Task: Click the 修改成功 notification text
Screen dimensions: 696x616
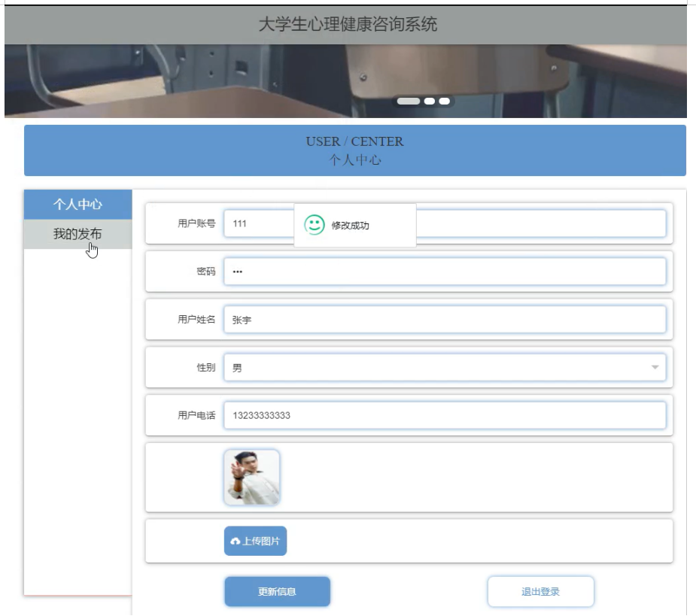Action: [x=350, y=226]
